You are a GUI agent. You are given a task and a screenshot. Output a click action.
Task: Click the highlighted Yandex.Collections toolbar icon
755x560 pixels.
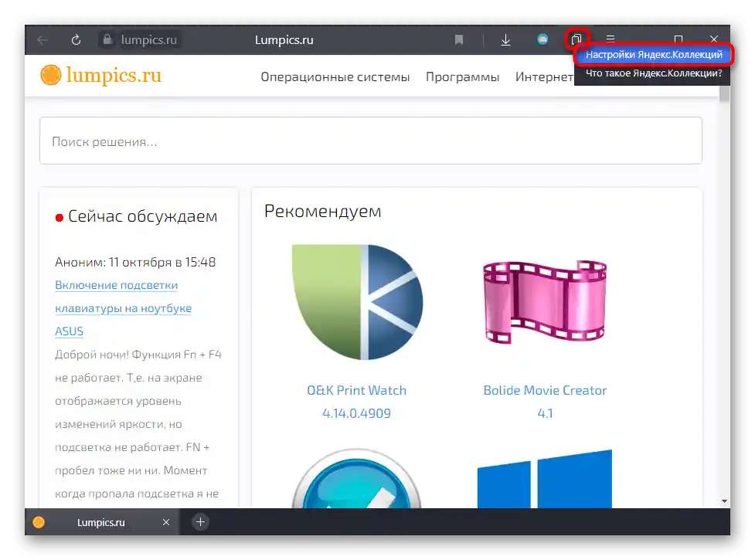[576, 38]
